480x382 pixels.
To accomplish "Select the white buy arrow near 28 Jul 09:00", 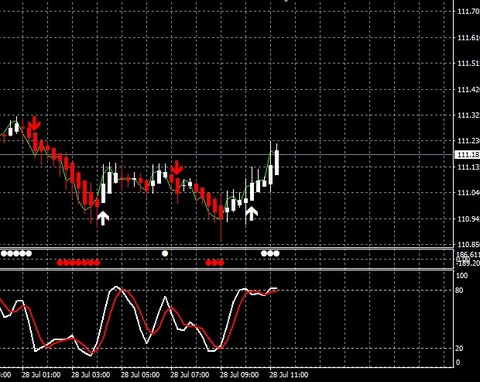I will coord(252,213).
